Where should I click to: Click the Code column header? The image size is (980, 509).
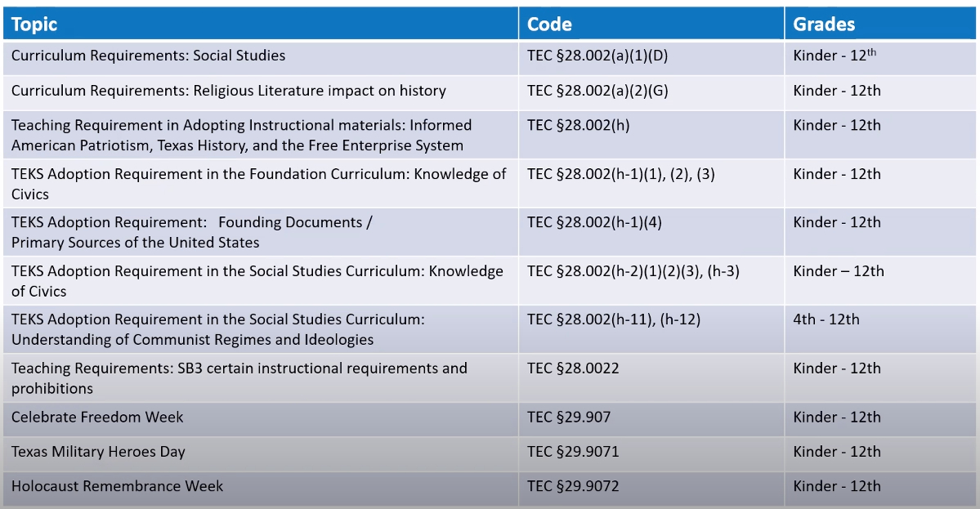(x=549, y=24)
